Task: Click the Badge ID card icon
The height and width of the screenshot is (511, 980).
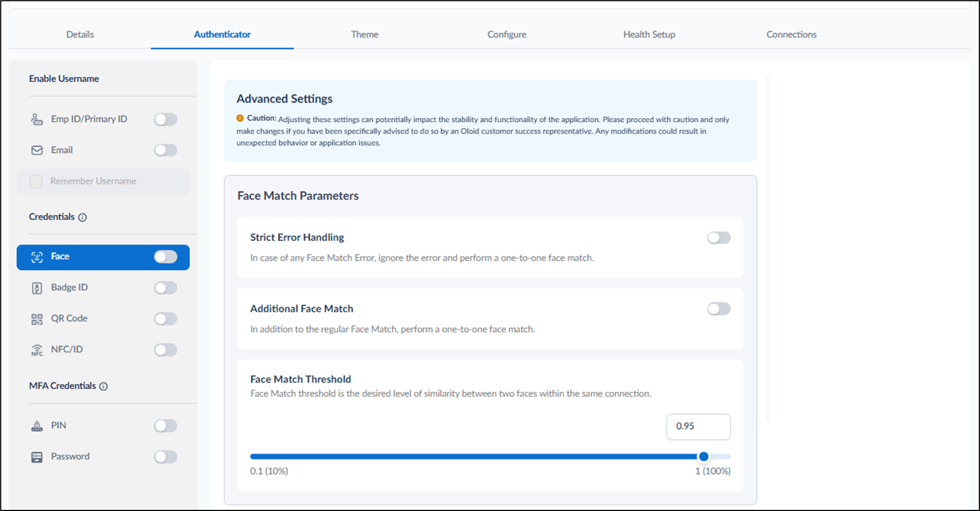Action: point(37,288)
